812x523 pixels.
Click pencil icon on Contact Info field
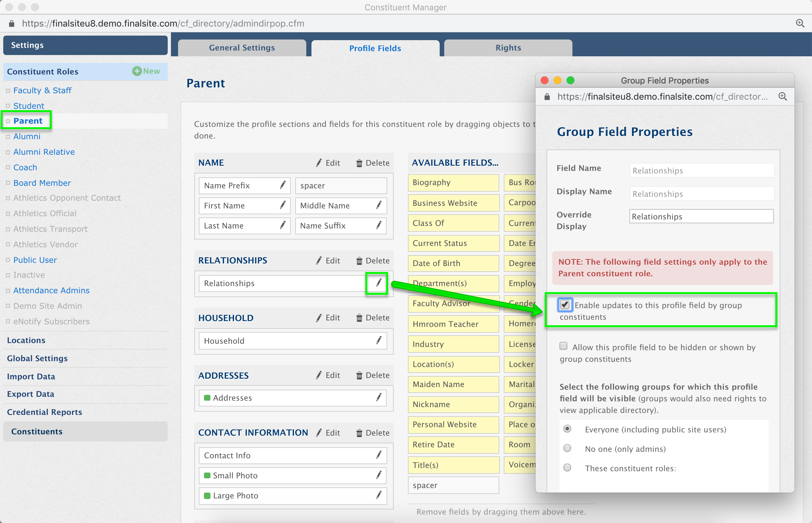pyautogui.click(x=379, y=455)
